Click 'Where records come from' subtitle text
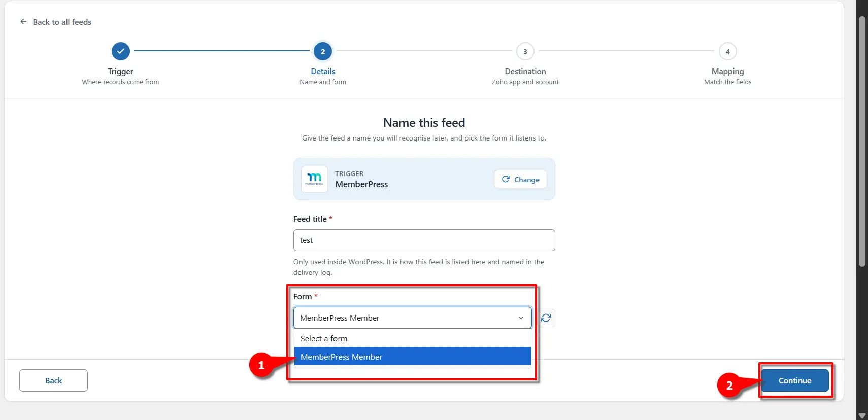Screen dimensions: 868x420 point(121,82)
